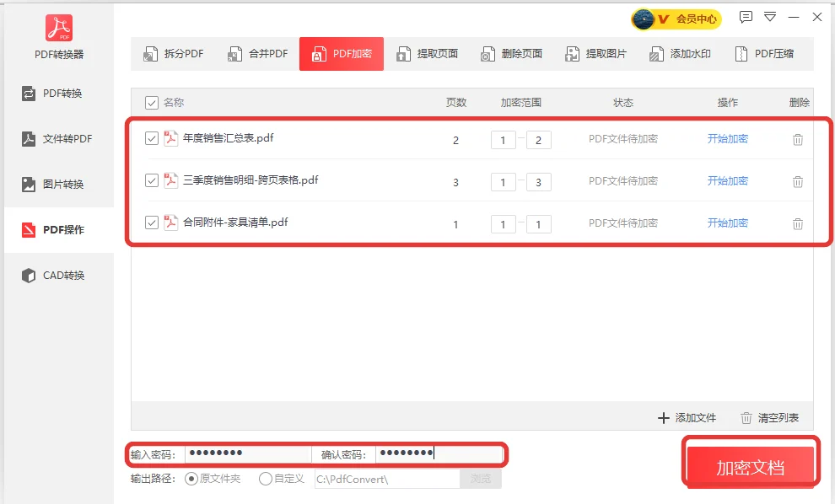This screenshot has width=835, height=504.
Task: Edit start page field for 年度销售汇总表.pdf
Action: (504, 140)
